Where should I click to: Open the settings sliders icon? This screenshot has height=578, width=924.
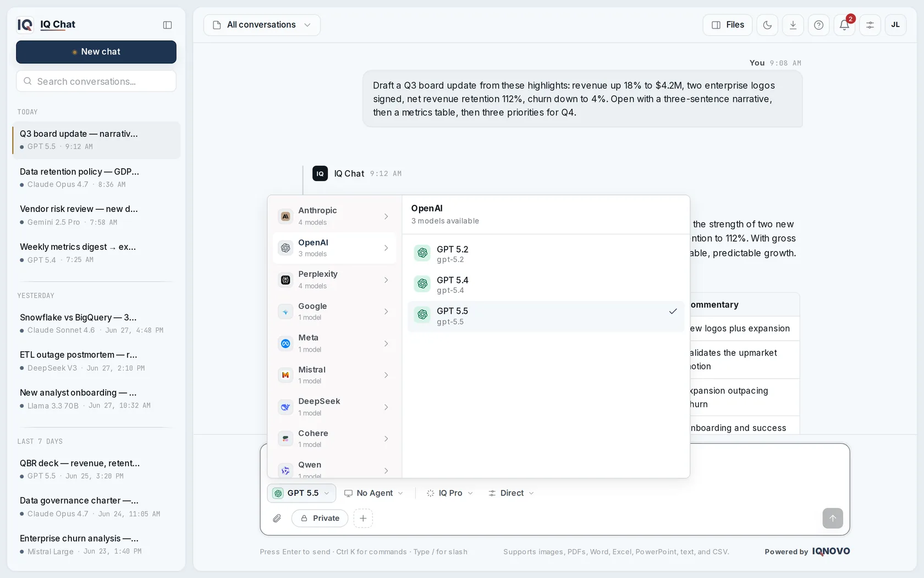(x=870, y=25)
